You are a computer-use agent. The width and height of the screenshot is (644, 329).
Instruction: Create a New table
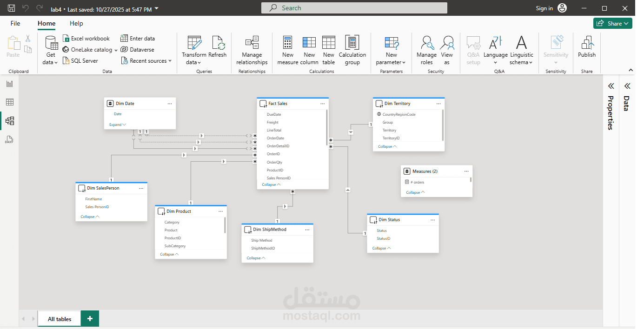[x=329, y=50]
